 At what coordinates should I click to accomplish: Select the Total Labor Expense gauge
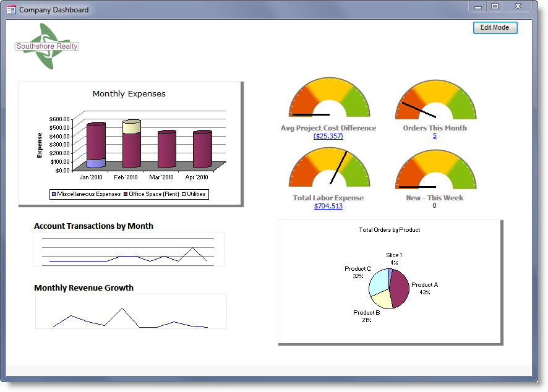[328, 169]
